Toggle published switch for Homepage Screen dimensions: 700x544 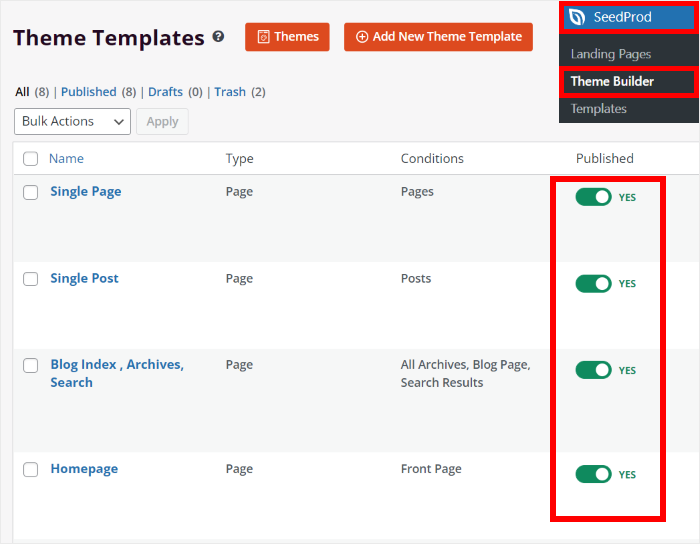click(x=593, y=474)
